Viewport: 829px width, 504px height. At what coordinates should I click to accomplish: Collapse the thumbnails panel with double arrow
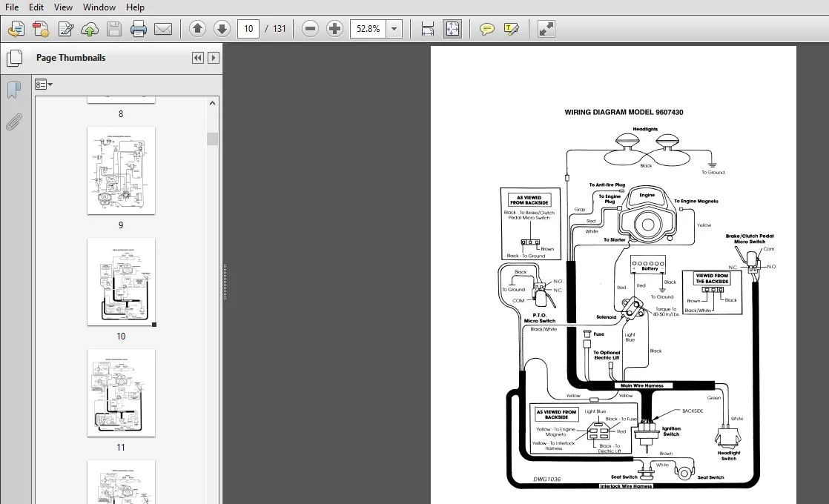(x=198, y=58)
